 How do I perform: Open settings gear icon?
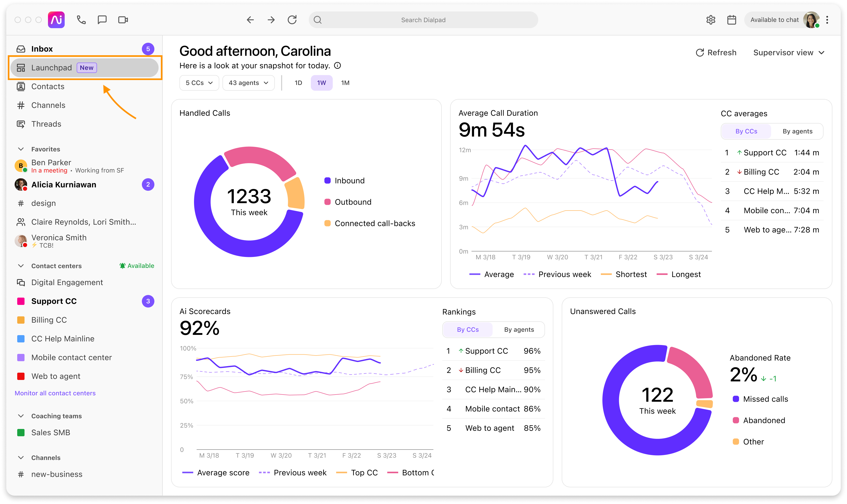point(710,20)
